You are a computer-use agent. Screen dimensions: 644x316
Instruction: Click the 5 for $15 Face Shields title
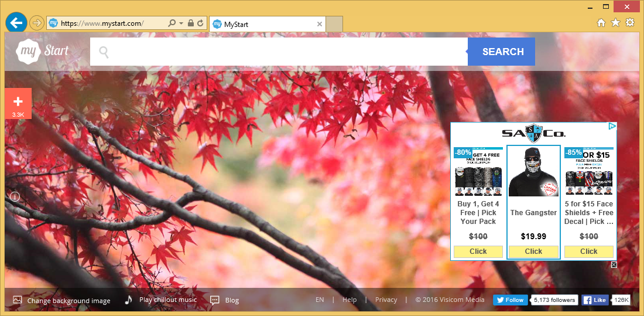[x=589, y=213]
